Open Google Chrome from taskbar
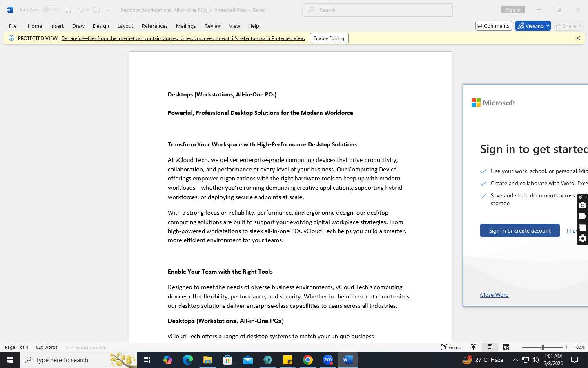 click(308, 360)
